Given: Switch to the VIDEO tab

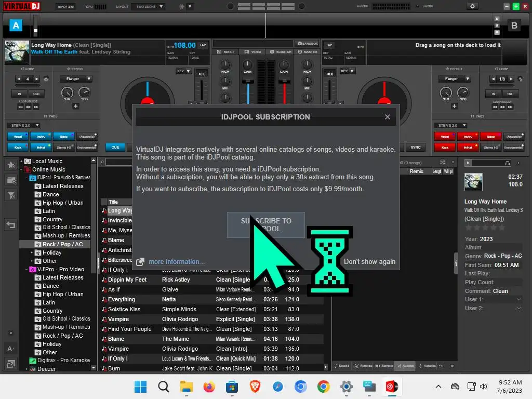Looking at the screenshot, I should pos(253,52).
